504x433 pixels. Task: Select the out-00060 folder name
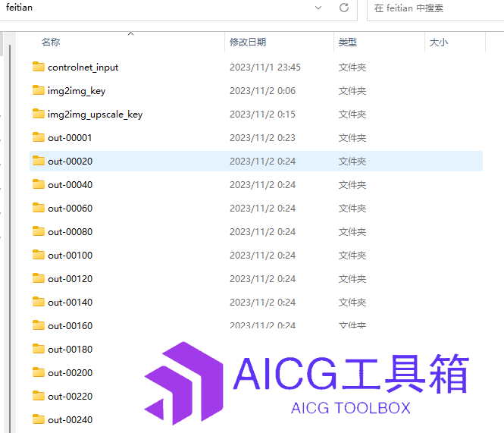coord(70,208)
